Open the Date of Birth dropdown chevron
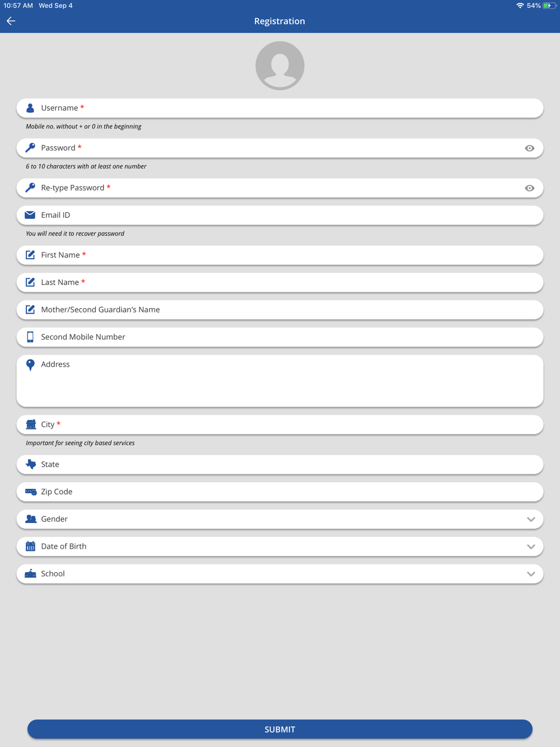The image size is (560, 747). [x=531, y=547]
